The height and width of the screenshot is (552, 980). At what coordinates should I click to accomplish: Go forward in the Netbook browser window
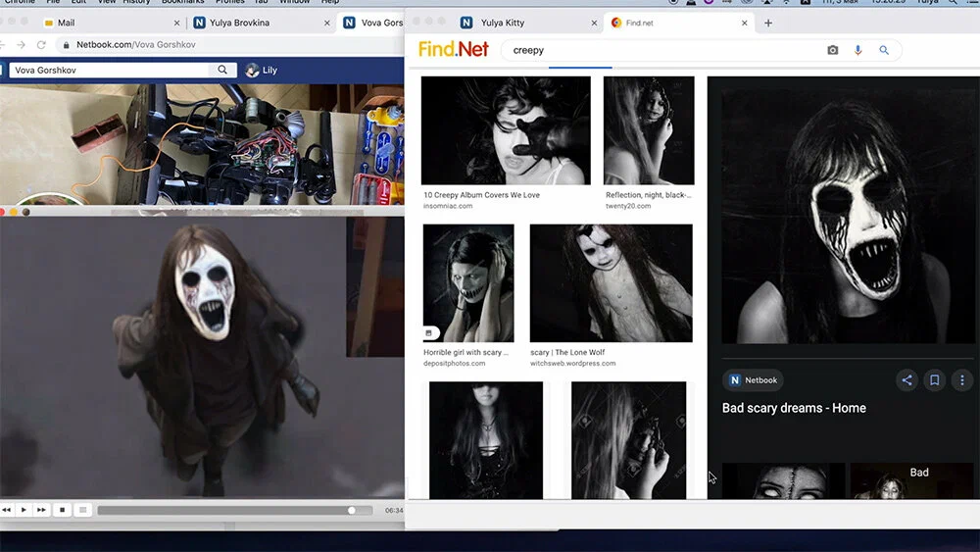click(x=22, y=44)
